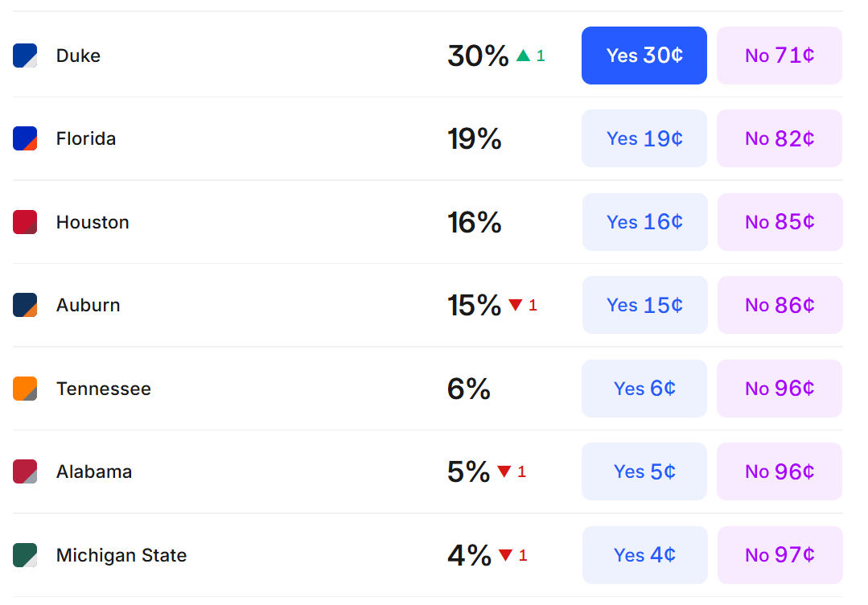Click the Florida team color icon
This screenshot has width=868, height=605.
pyautogui.click(x=25, y=138)
